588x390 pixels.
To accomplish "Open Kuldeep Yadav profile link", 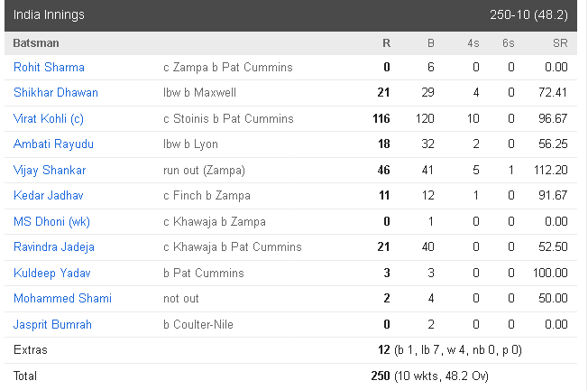I will [51, 273].
